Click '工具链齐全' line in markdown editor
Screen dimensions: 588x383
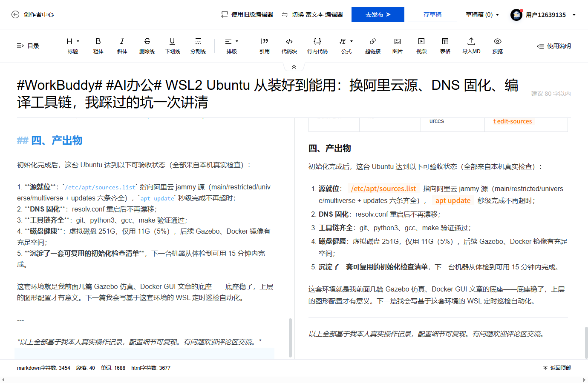click(102, 220)
